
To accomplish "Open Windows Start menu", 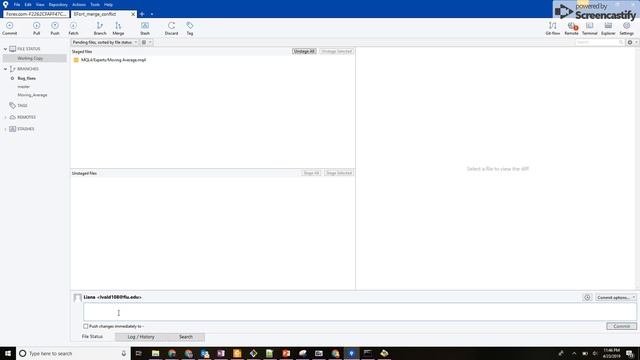I will 8,353.
